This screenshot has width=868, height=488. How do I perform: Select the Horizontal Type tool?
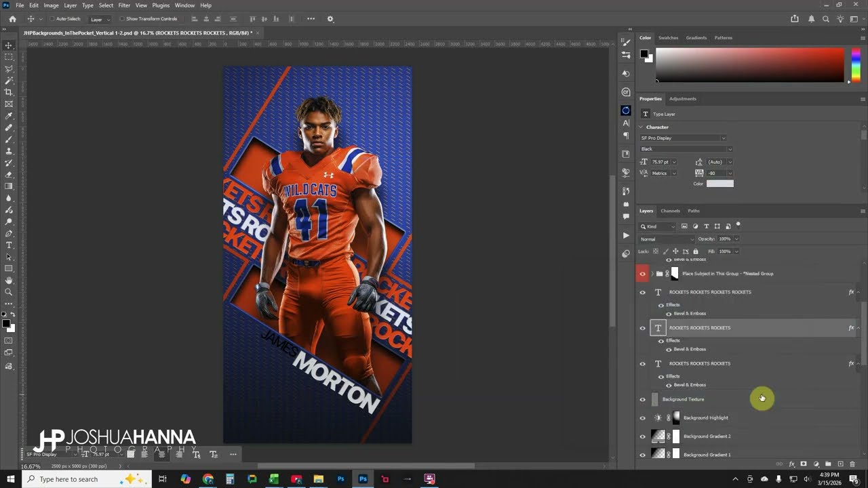click(9, 245)
